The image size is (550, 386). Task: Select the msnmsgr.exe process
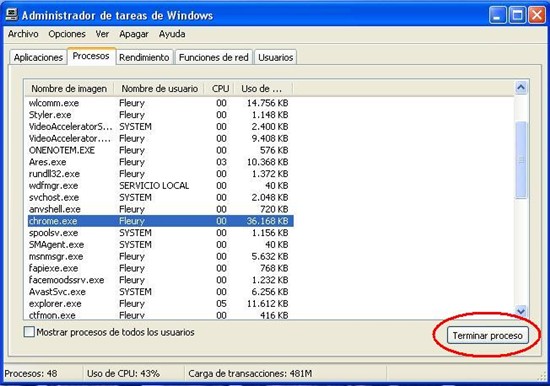[161, 256]
